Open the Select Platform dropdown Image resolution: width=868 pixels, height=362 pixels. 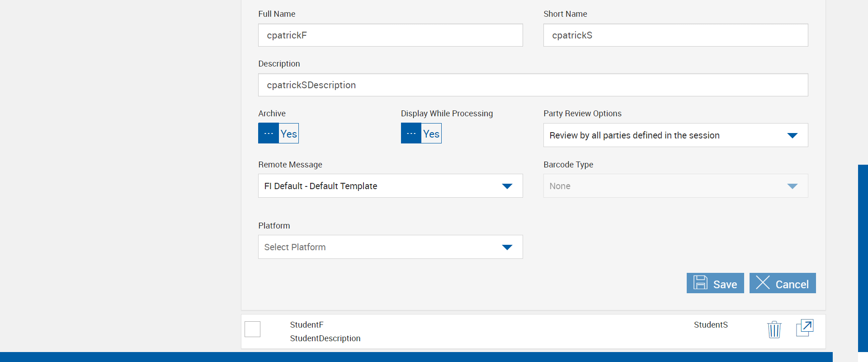pos(507,247)
